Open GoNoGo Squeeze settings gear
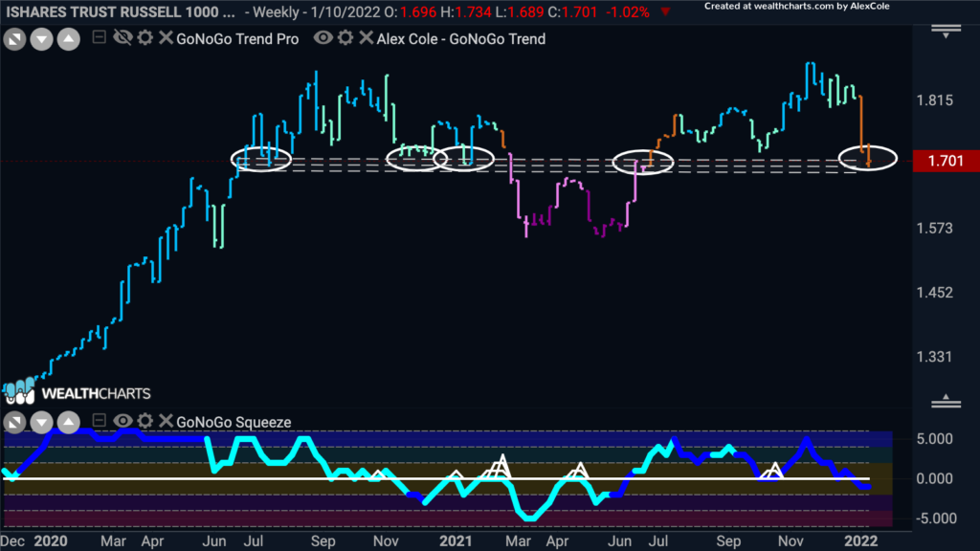The height and width of the screenshot is (551, 980). [145, 421]
